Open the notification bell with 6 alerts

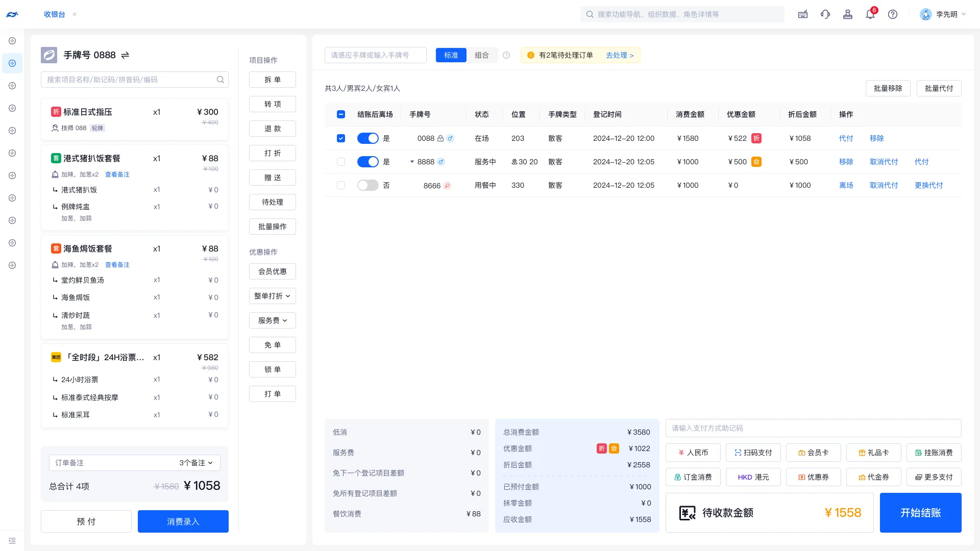(870, 14)
